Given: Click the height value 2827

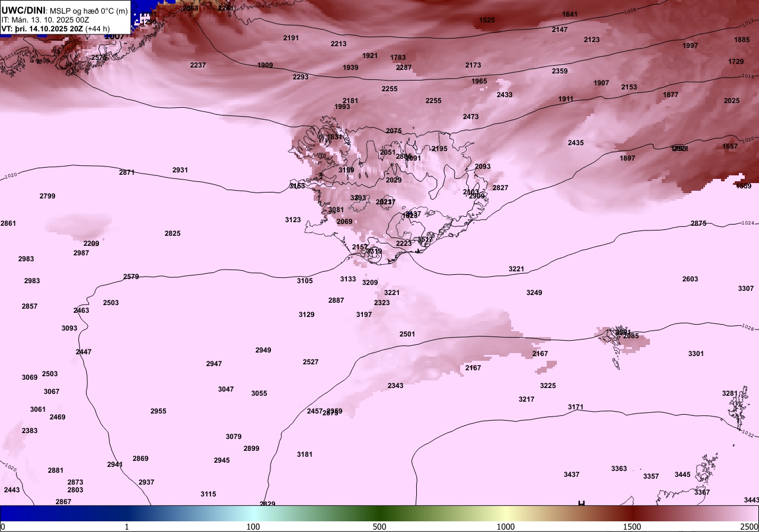Looking at the screenshot, I should 500,188.
